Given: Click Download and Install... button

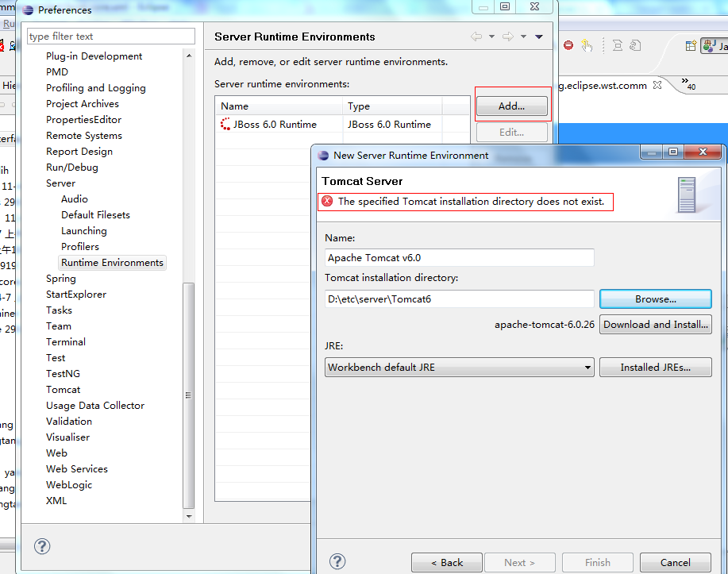Looking at the screenshot, I should (655, 325).
